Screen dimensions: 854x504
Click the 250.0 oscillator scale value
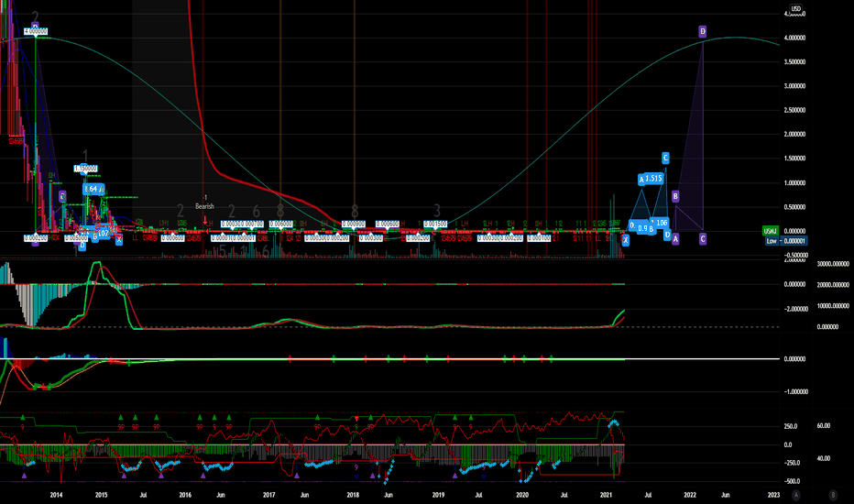tap(792, 426)
